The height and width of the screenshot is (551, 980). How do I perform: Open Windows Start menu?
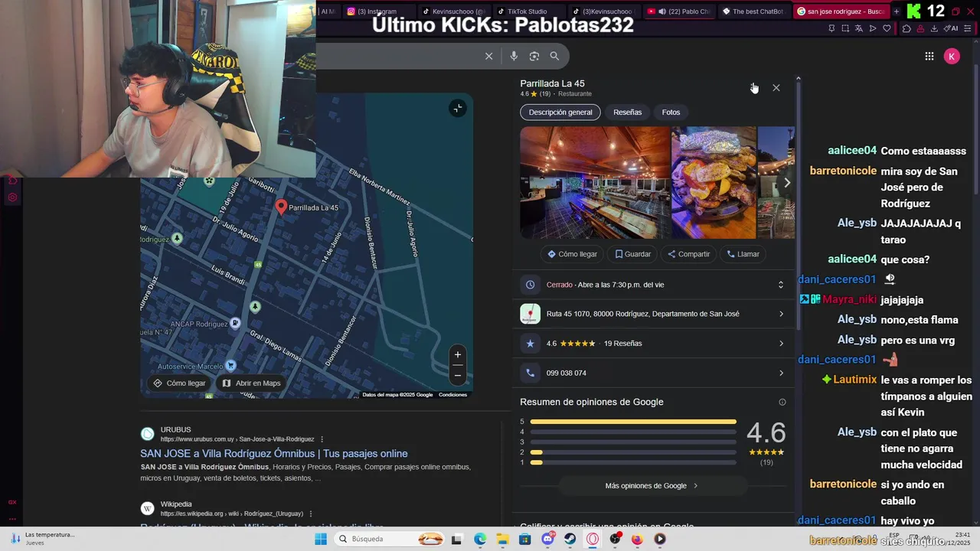[x=321, y=539]
